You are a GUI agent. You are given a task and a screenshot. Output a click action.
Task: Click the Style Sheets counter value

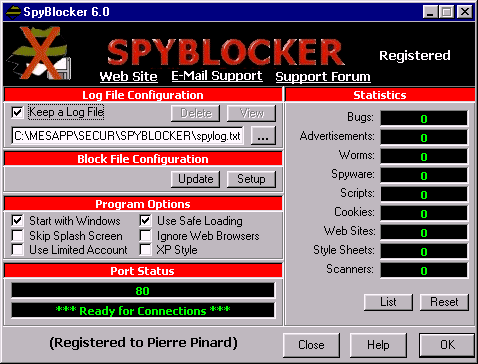(424, 252)
